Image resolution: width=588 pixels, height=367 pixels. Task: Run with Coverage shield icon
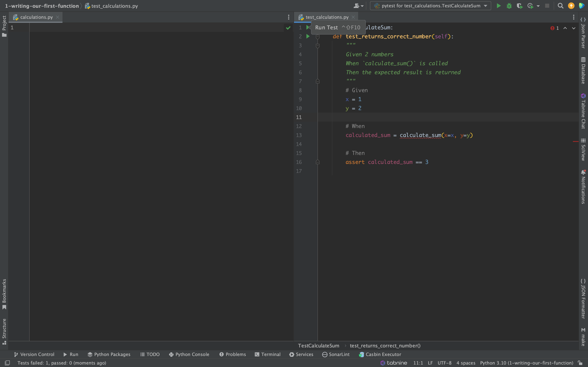519,6
